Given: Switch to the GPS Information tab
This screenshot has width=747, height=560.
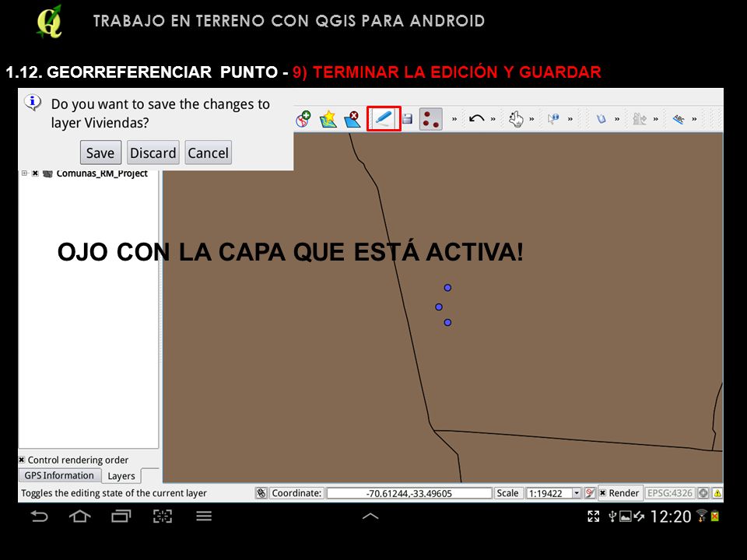Looking at the screenshot, I should coord(60,475).
